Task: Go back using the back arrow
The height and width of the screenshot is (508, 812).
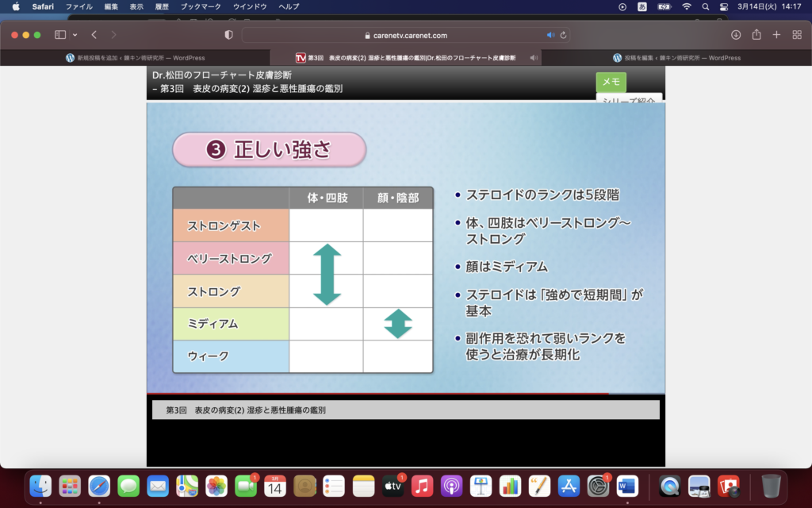Action: pyautogui.click(x=94, y=35)
